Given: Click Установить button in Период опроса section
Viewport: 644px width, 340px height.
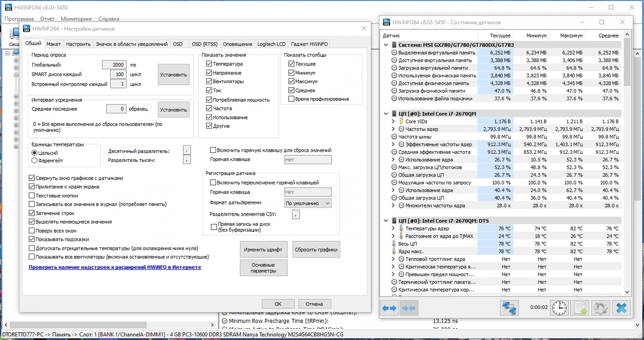Looking at the screenshot, I should click(174, 75).
